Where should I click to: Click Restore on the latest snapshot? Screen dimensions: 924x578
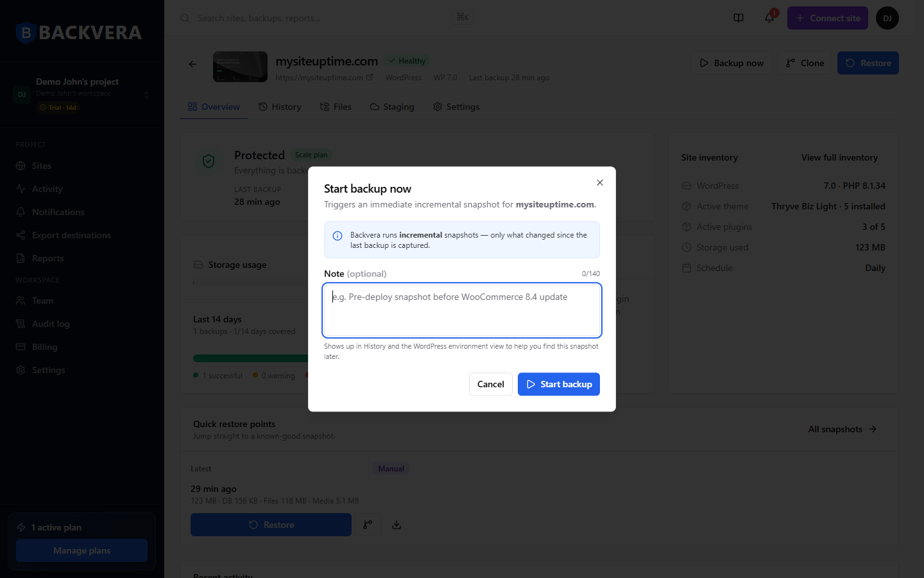point(271,525)
